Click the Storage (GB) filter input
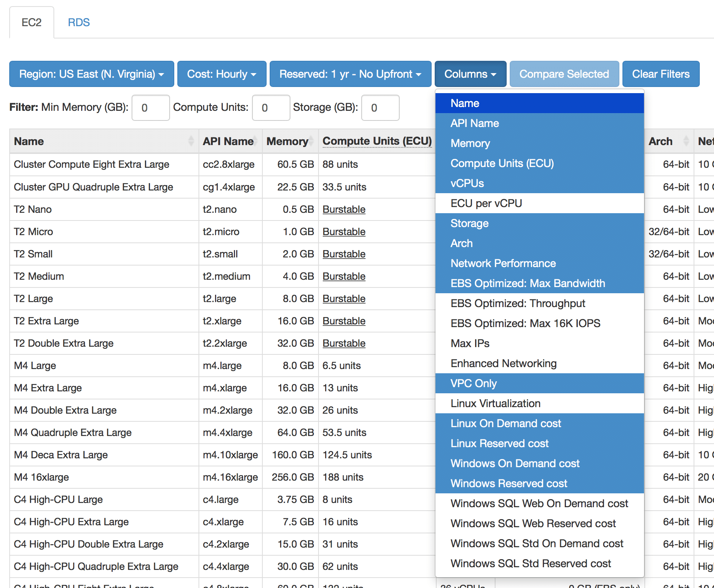This screenshot has height=588, width=714. pyautogui.click(x=380, y=108)
